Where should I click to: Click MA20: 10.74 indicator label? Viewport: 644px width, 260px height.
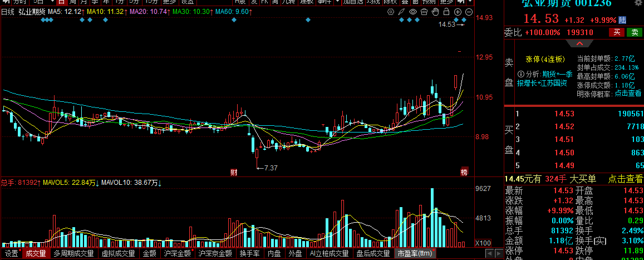(x=150, y=12)
